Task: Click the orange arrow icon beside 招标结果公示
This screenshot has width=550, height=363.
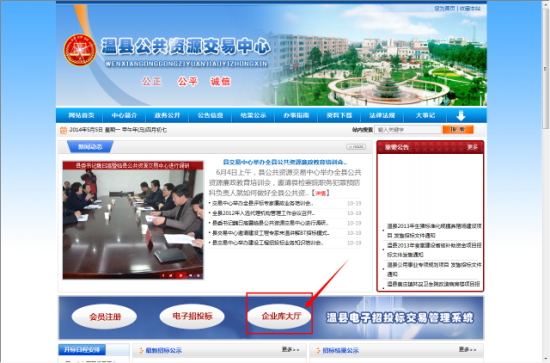Action: 318,350
